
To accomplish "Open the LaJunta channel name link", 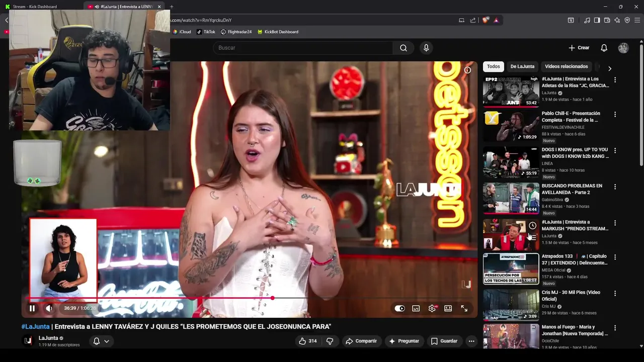I will (48, 338).
